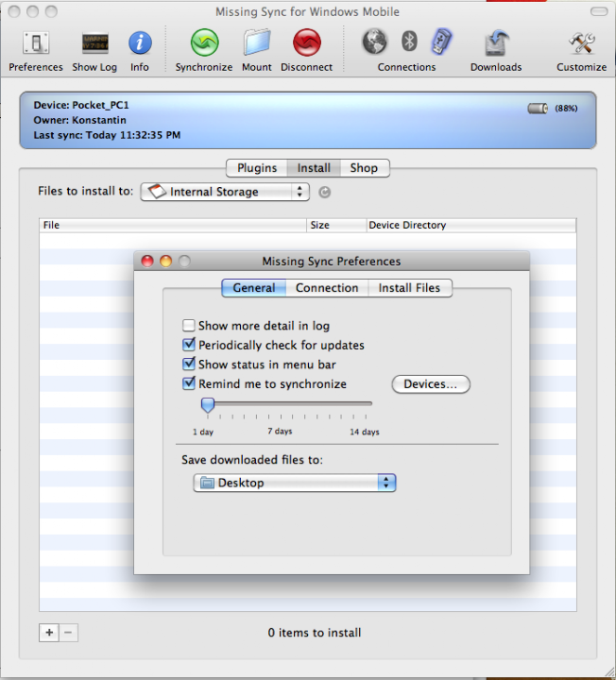Open the Desktop save location dropdown
616x680 pixels.
tap(295, 483)
